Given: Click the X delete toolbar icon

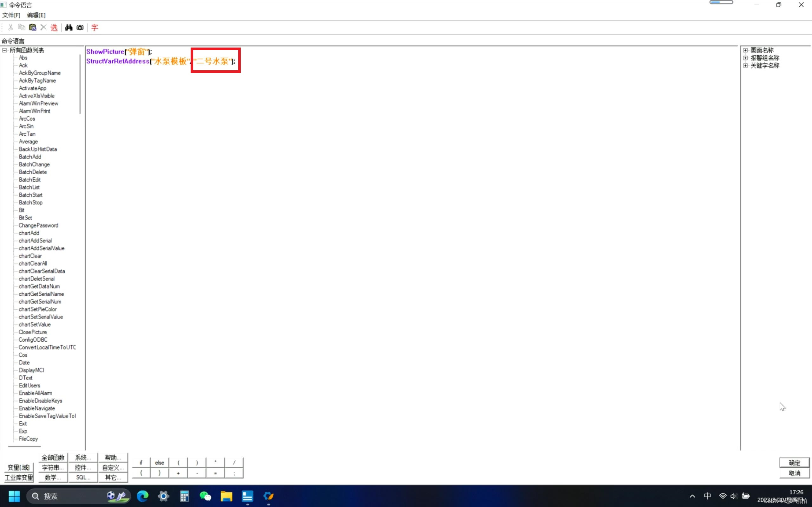Looking at the screenshot, I should (x=43, y=28).
